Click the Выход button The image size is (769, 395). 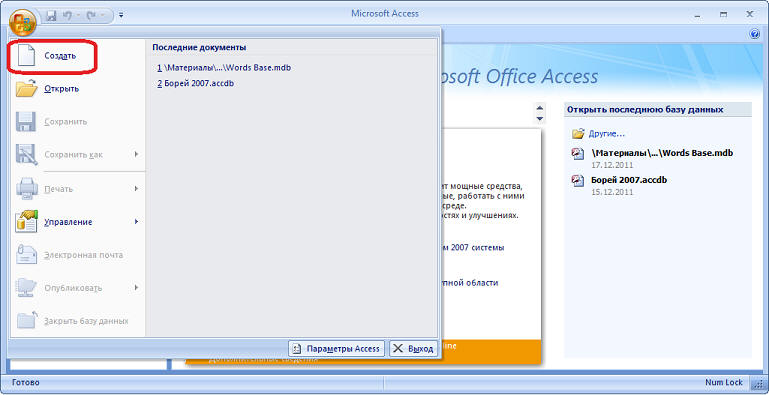pyautogui.click(x=413, y=349)
